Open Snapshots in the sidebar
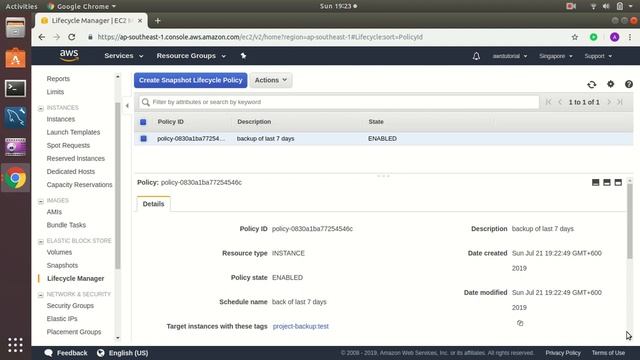The image size is (640, 360). tap(62, 265)
